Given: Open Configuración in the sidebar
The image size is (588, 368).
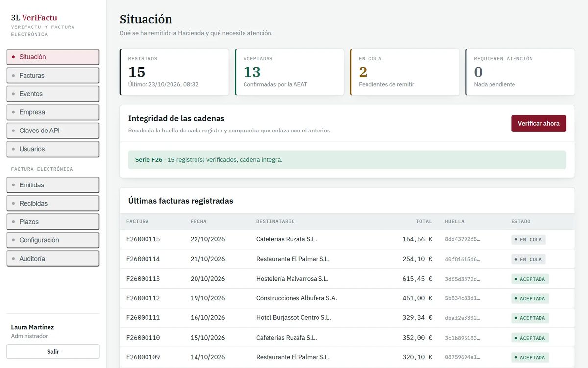Looking at the screenshot, I should (53, 240).
